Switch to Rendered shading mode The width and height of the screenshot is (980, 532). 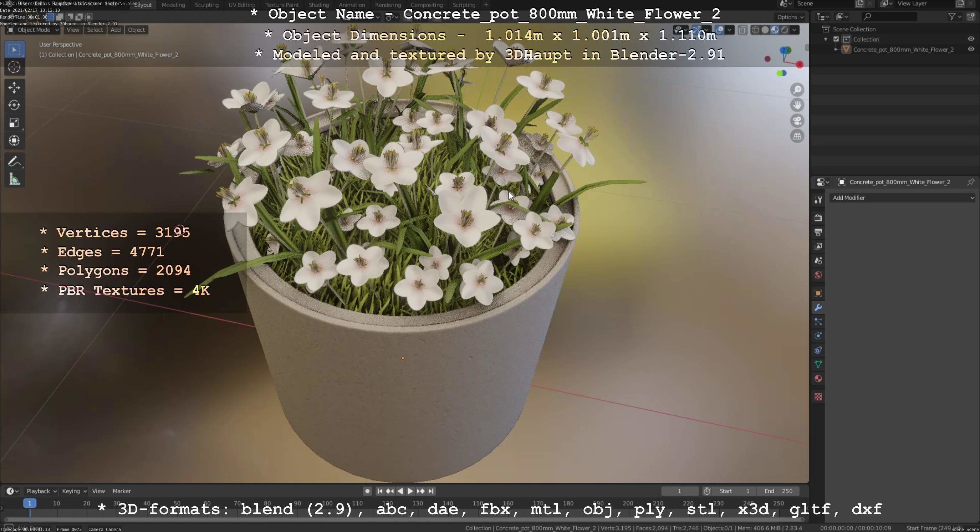click(x=784, y=30)
